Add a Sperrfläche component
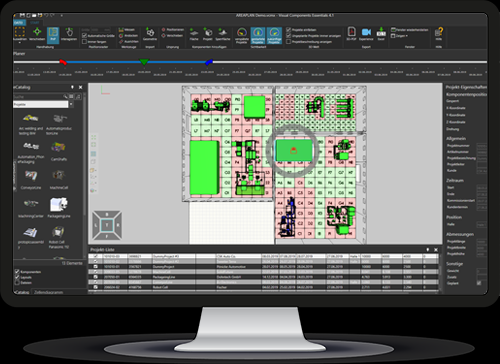 (223, 34)
